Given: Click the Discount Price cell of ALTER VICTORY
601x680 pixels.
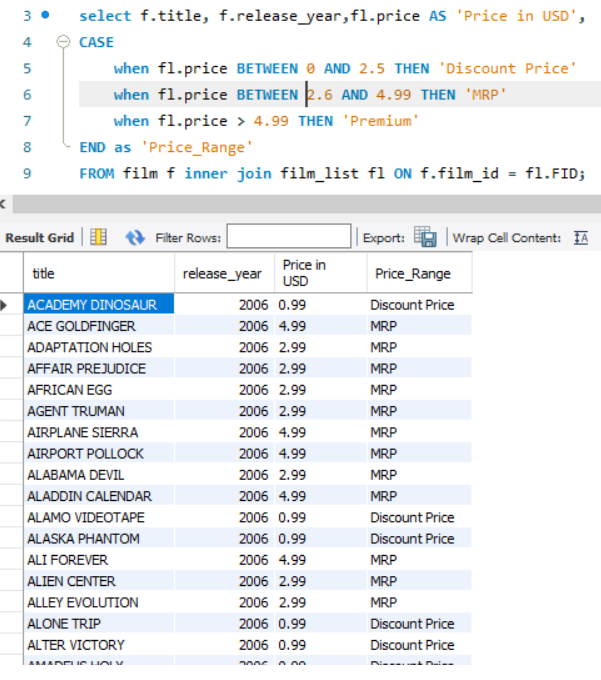Looking at the screenshot, I should tap(420, 644).
